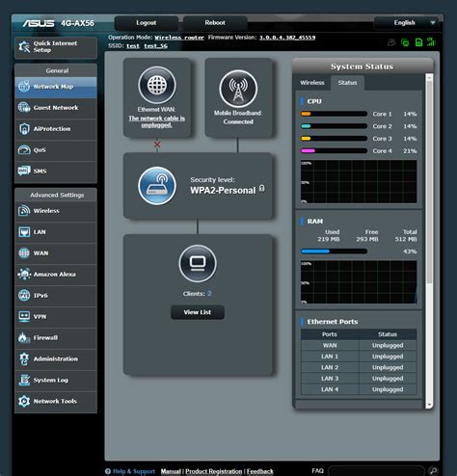Open the Manual link in footer

[171, 471]
